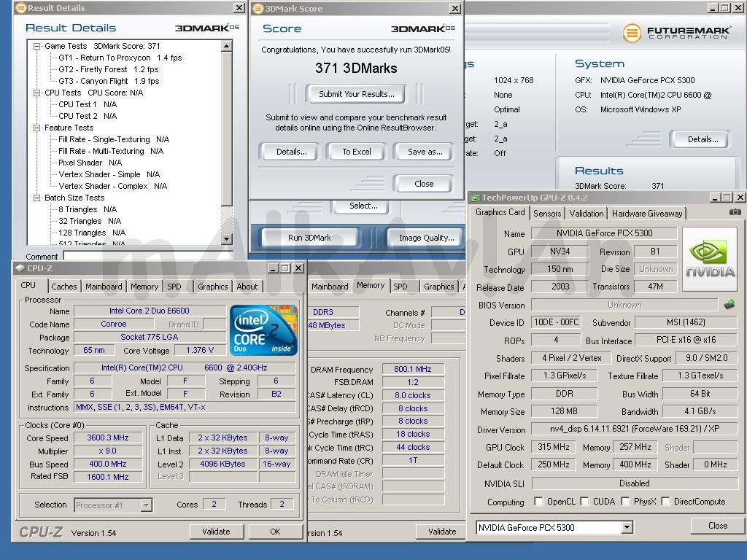This screenshot has height=560, width=747.
Task: Collapse the CPU Tests tree node
Action: coord(36,93)
